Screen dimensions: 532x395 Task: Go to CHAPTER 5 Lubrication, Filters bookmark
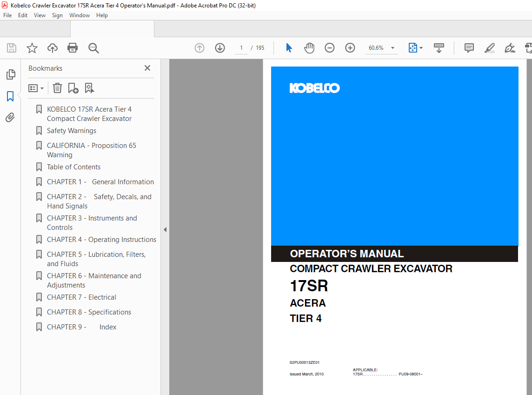click(96, 259)
